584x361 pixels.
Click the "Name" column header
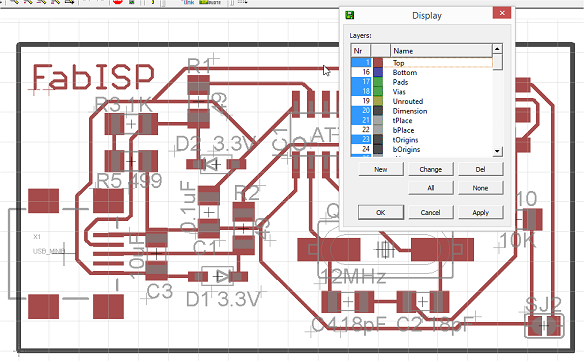[441, 51]
